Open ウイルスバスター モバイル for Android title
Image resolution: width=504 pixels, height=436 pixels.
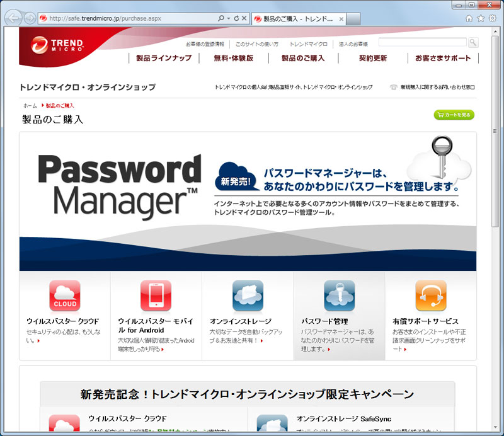tap(156, 326)
